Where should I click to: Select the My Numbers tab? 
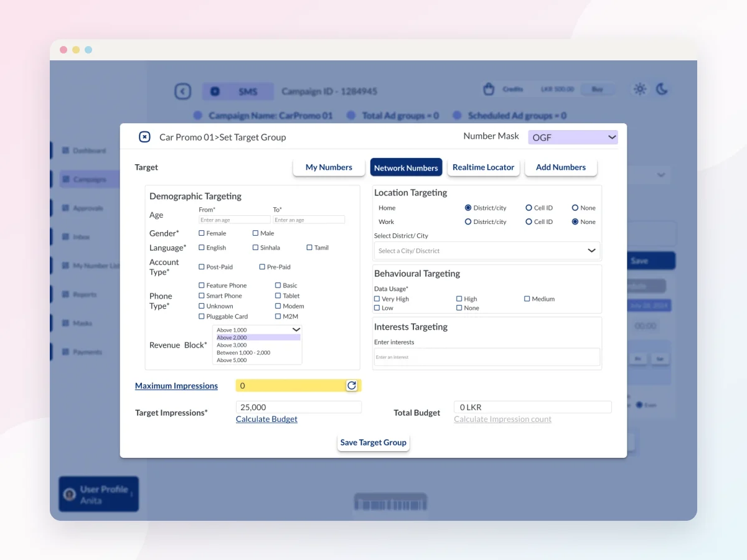[329, 167]
